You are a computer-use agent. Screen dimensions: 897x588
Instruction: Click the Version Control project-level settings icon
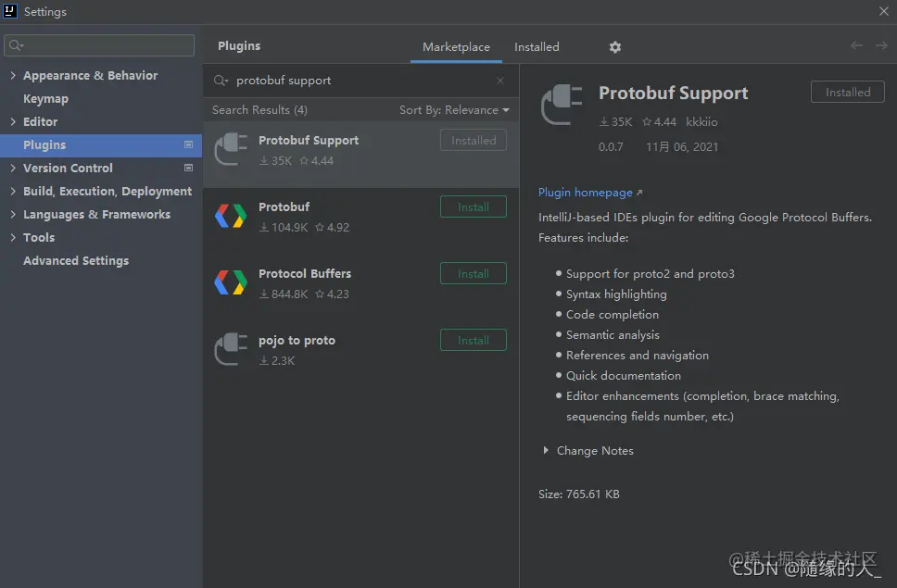188,168
